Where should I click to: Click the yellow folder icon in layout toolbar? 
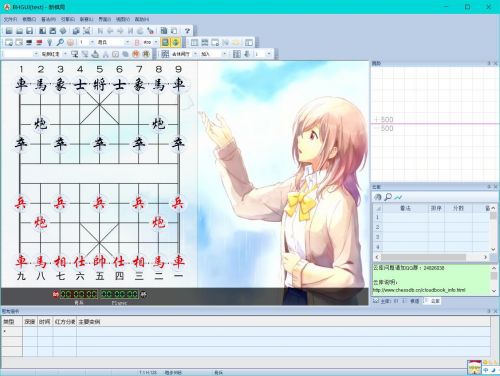pos(236,42)
